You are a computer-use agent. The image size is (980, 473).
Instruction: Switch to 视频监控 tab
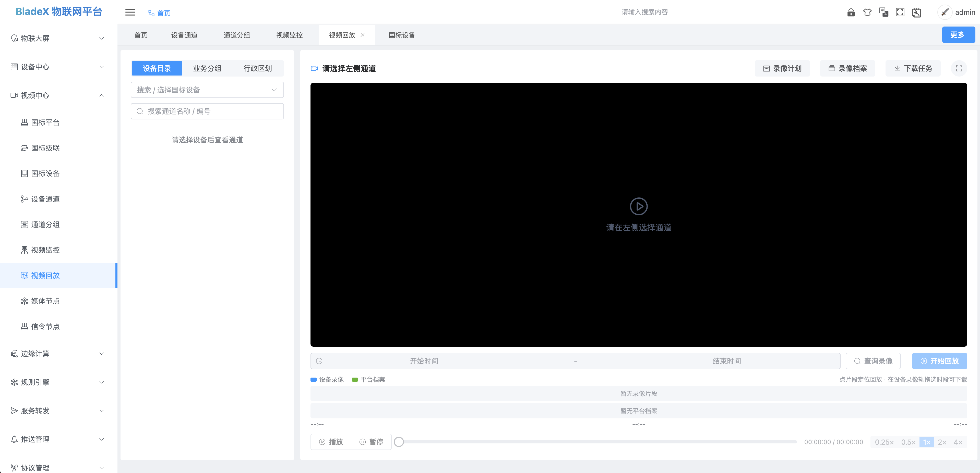(289, 35)
